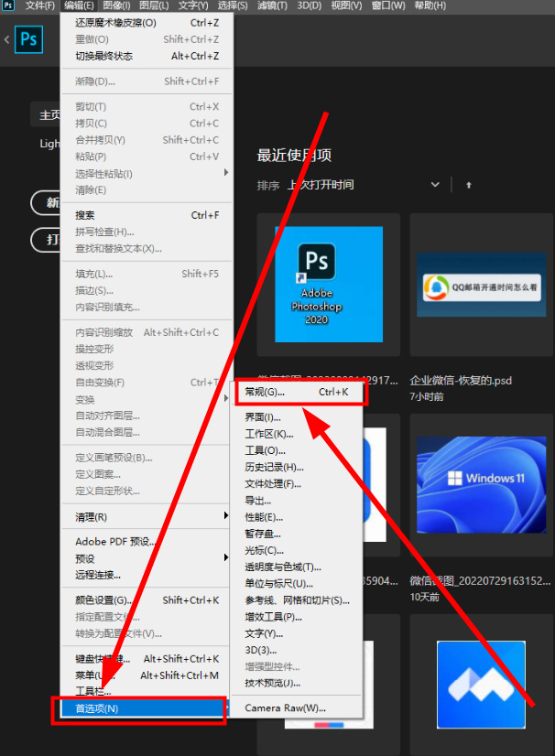The width and height of the screenshot is (555, 756).
Task: Open the sort order dropdown chevron
Action: point(435,185)
